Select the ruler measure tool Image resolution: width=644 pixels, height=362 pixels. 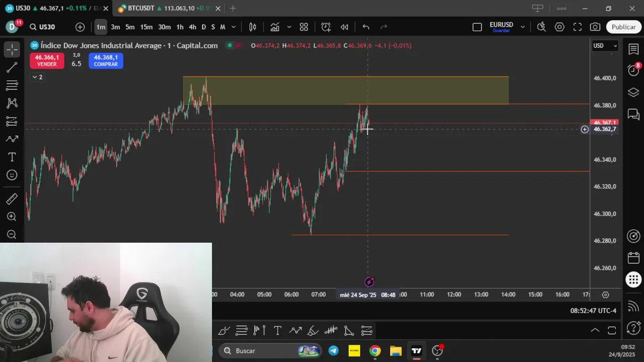click(x=12, y=199)
